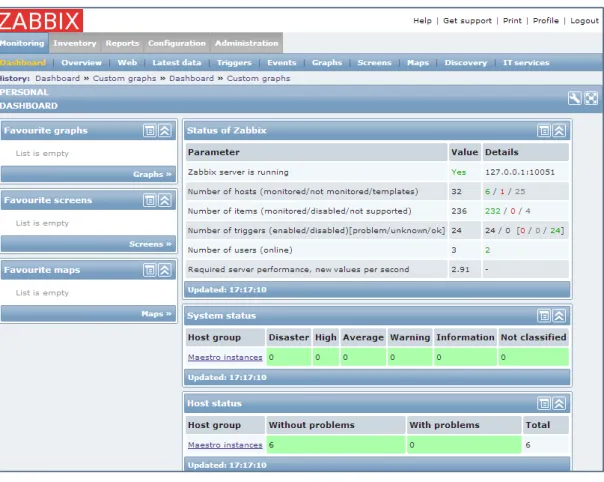This screenshot has height=482, width=604.
Task: Open the Screens submenu item
Action: 374,62
